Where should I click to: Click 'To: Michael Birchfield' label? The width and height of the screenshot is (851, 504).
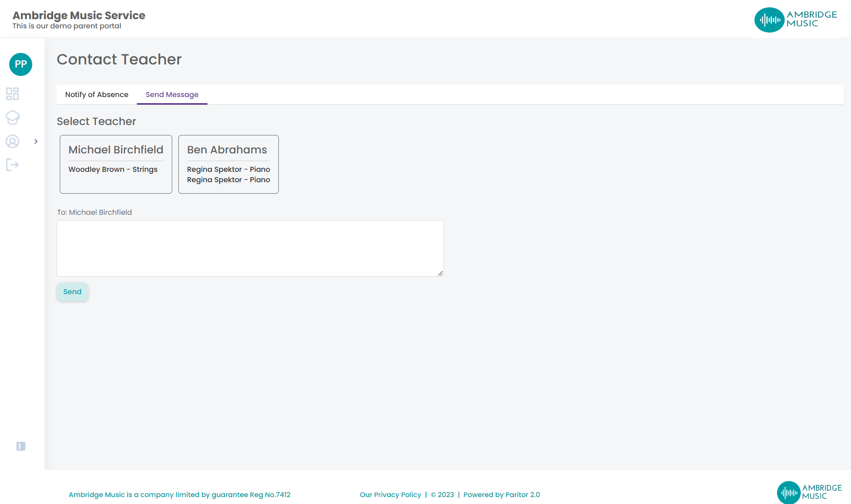94,212
